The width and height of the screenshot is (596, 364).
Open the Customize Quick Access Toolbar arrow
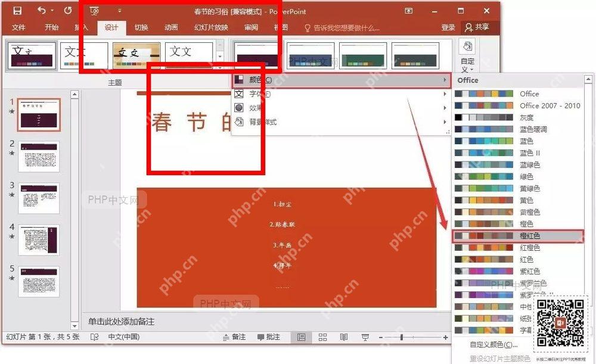pos(119,11)
